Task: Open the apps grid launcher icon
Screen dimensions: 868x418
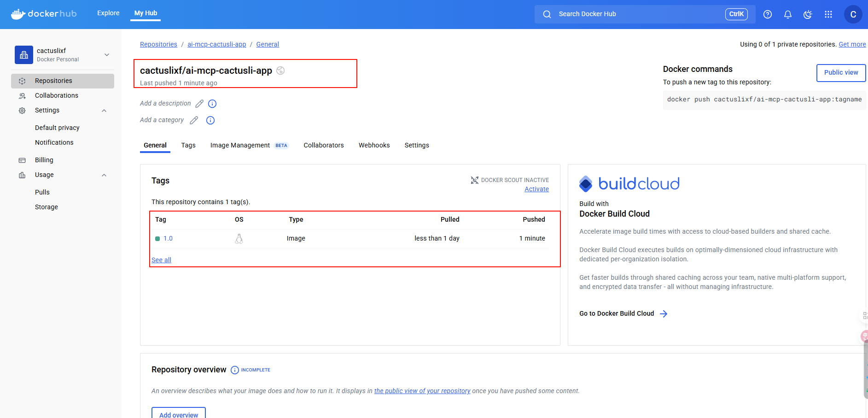Action: [828, 14]
